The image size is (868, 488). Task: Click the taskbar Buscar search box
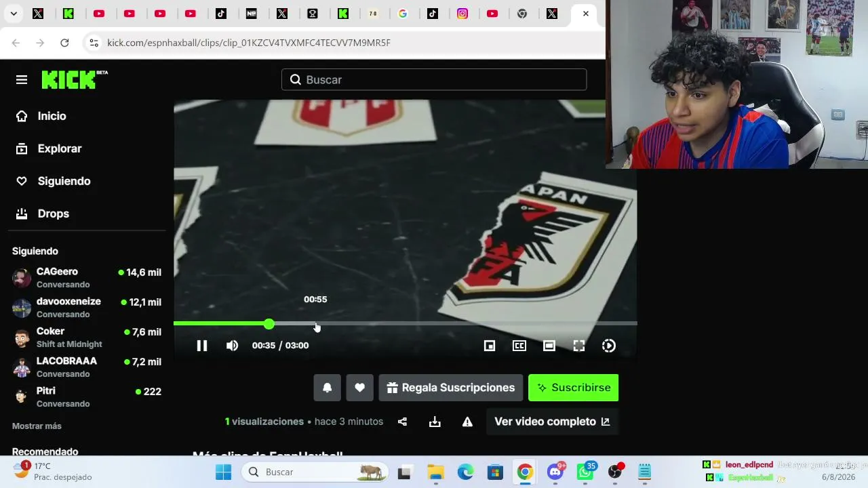pos(316,472)
